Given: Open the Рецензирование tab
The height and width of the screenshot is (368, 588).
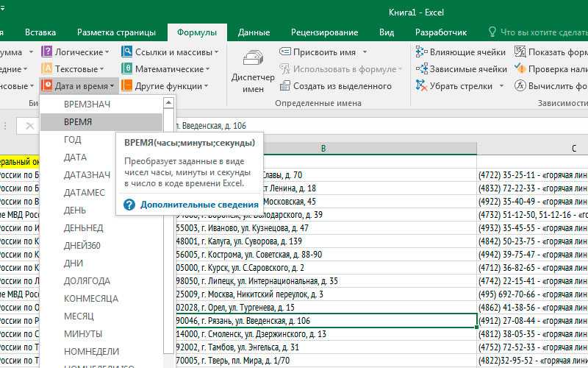Looking at the screenshot, I should pyautogui.click(x=324, y=32).
